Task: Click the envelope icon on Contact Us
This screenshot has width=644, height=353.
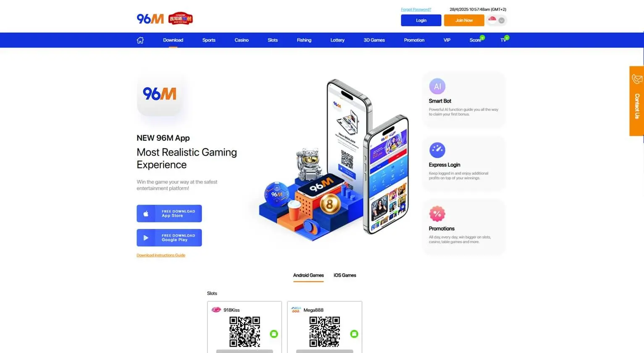Action: tap(637, 79)
